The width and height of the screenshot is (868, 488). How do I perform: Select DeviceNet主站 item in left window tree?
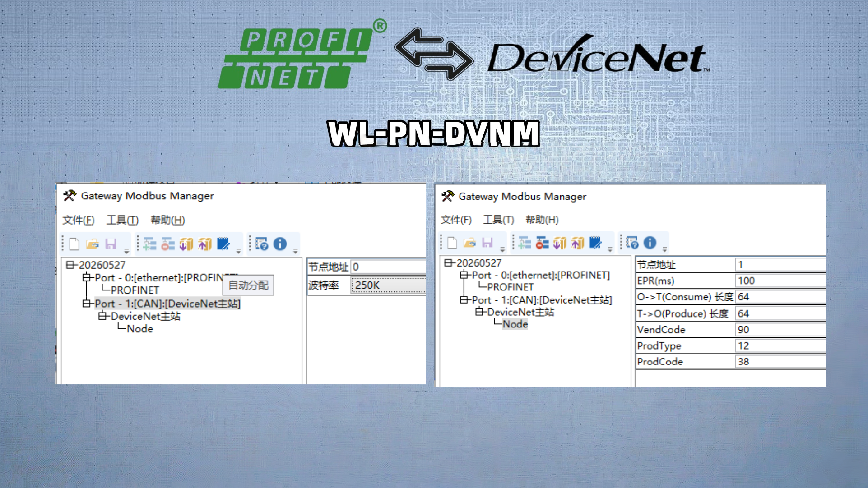(x=145, y=316)
